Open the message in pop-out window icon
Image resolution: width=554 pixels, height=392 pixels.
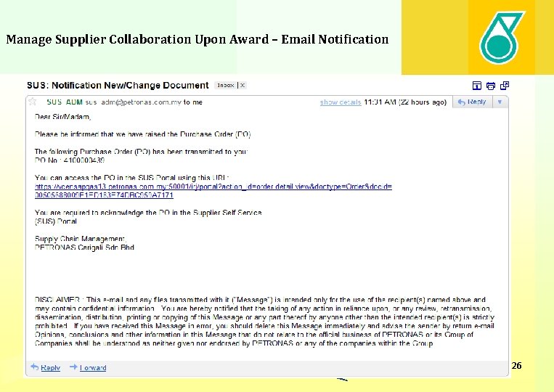(x=505, y=86)
